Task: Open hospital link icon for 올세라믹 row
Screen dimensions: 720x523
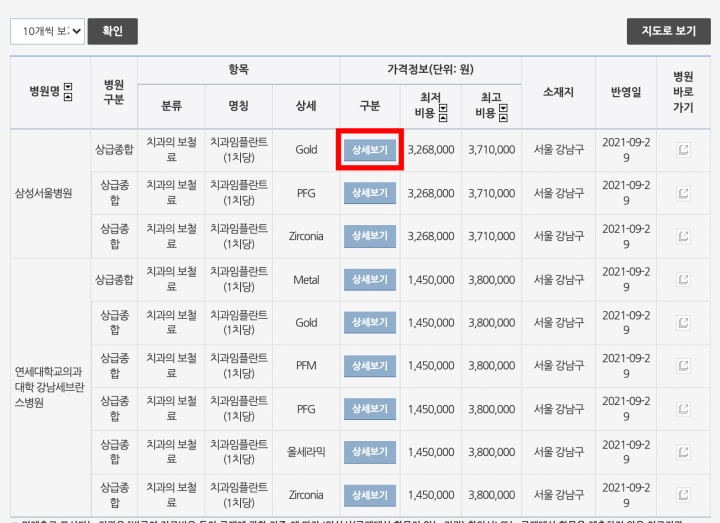Action: click(683, 452)
